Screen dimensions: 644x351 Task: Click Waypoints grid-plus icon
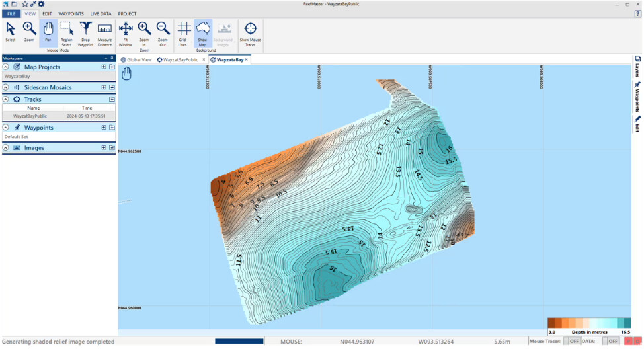(x=104, y=128)
